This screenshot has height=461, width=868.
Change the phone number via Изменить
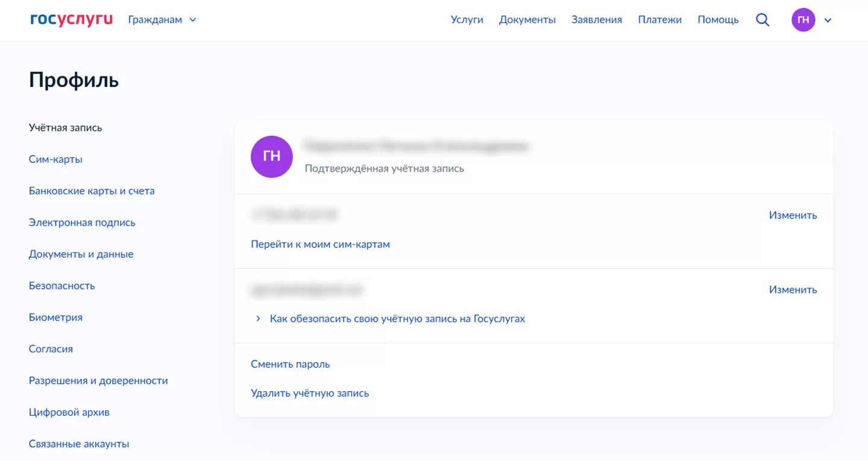click(x=793, y=215)
